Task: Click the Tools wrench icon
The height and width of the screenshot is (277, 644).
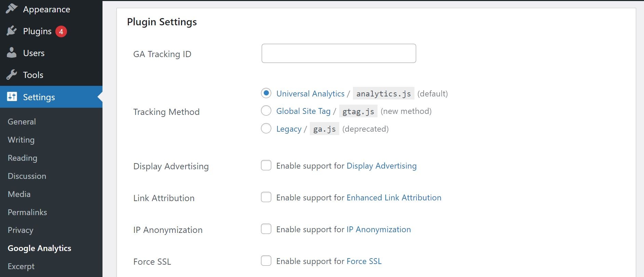Action: (12, 75)
